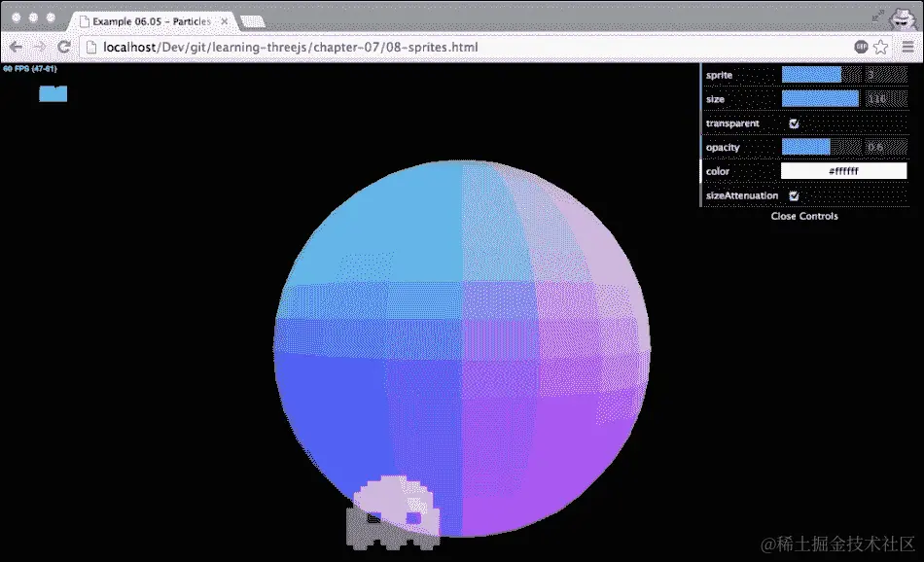The width and height of the screenshot is (924, 562).
Task: Click the sprite value field
Action: [x=886, y=75]
